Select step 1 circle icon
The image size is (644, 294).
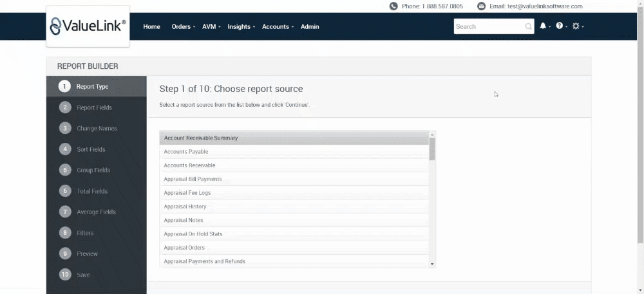click(x=65, y=86)
